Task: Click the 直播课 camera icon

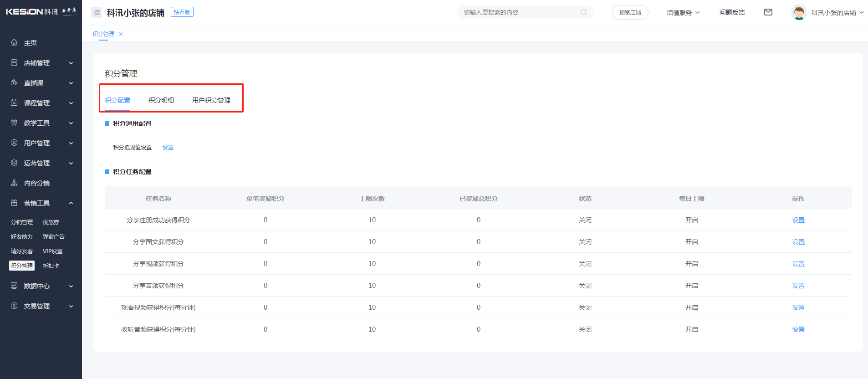Action: click(14, 82)
